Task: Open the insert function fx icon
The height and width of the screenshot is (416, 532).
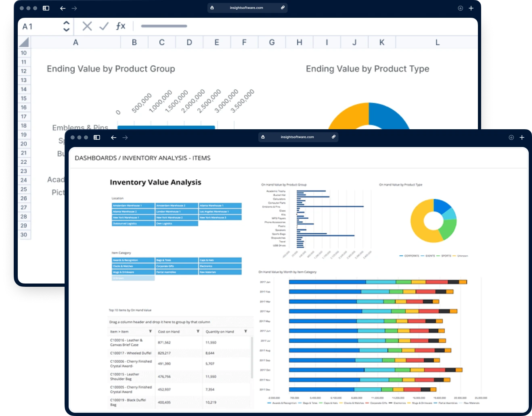Action: (121, 26)
